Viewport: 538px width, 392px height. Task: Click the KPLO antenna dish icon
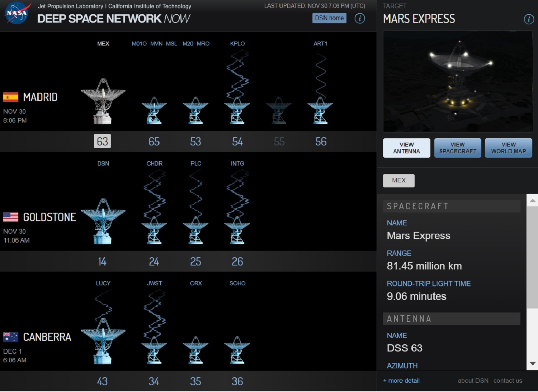(237, 107)
